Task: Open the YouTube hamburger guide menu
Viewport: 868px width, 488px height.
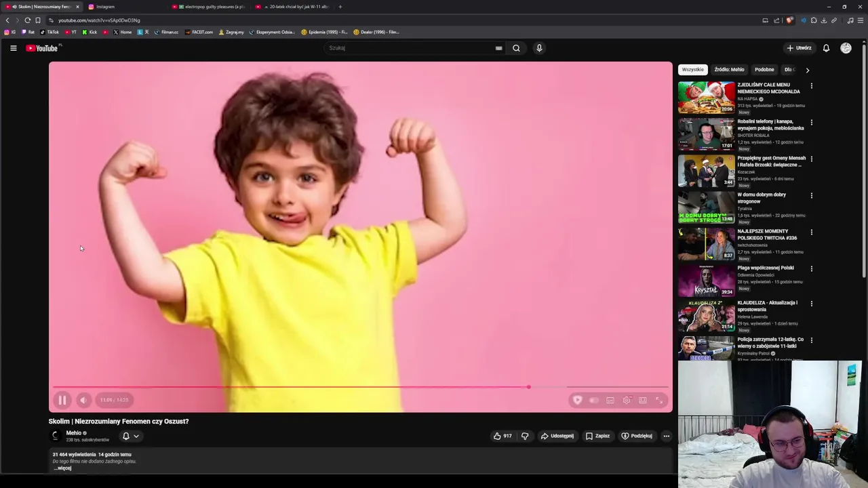Action: [13, 48]
